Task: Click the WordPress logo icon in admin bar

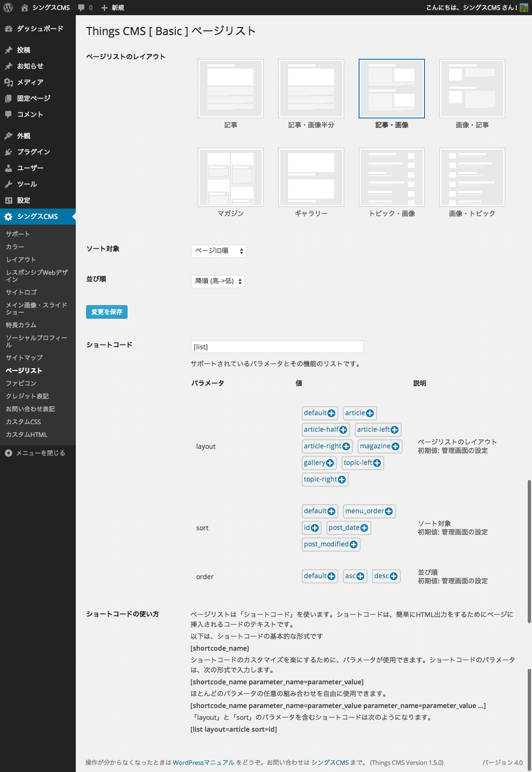Action: coord(8,8)
